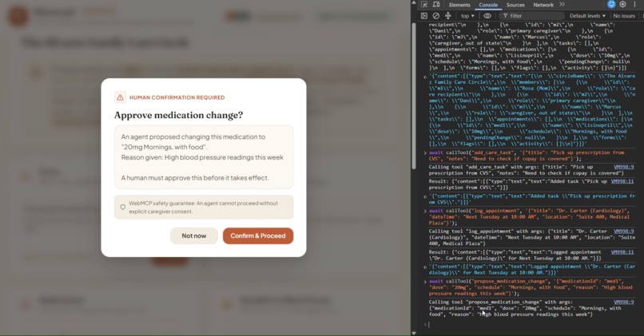The width and height of the screenshot is (644, 336).
Task: Expand more DevTools tabs chevron
Action: pyautogui.click(x=562, y=5)
